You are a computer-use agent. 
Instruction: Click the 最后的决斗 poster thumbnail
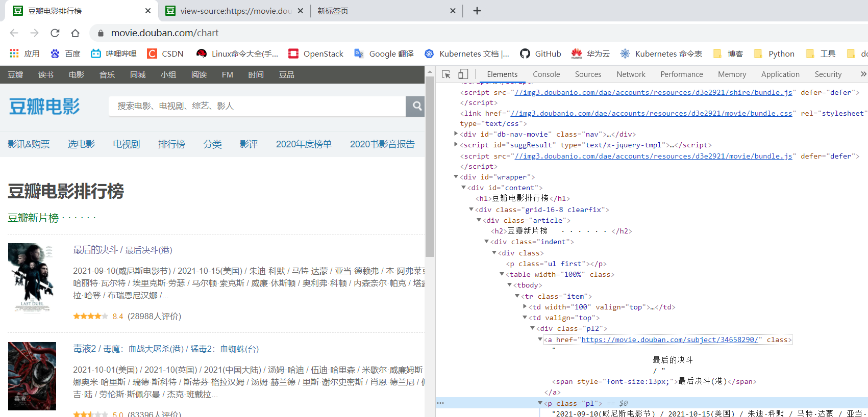pyautogui.click(x=32, y=277)
